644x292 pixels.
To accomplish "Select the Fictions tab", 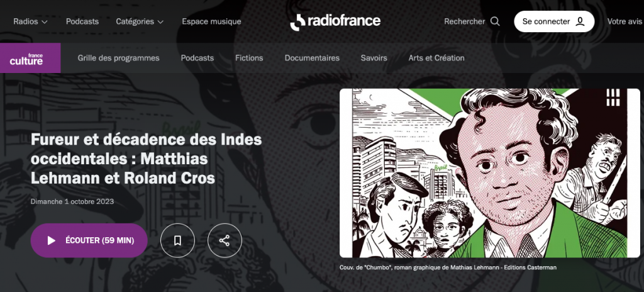I will (249, 58).
